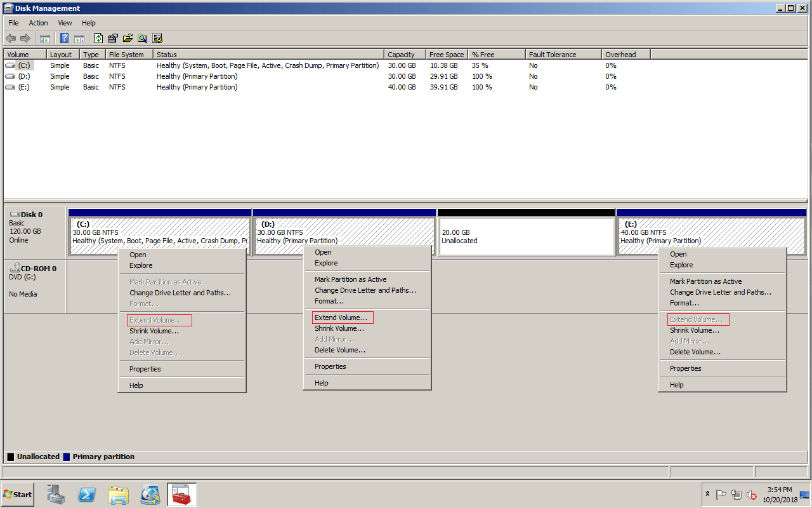This screenshot has width=812, height=508.
Task: Click the green Refresh toolbar icon
Action: point(98,38)
